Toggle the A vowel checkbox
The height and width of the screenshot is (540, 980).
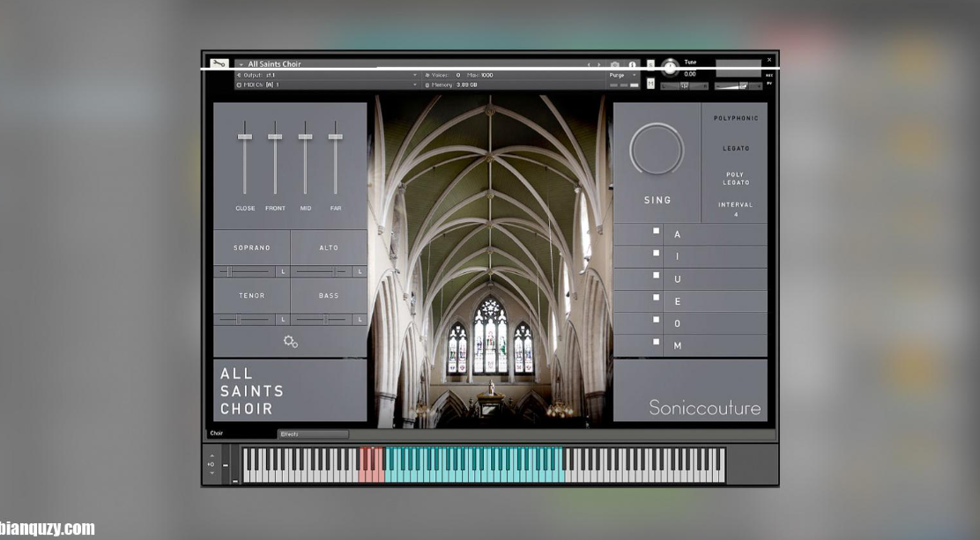[657, 231]
